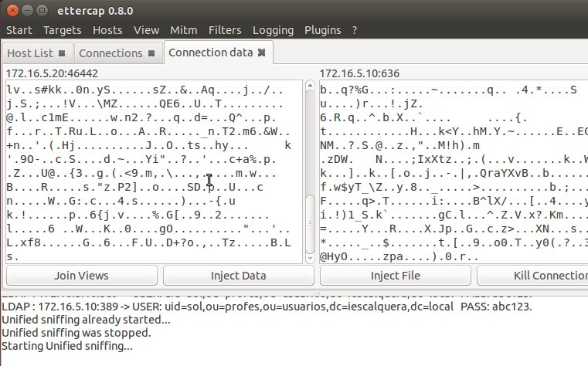Open the Mitm menu
Screen dimensions: 588x366
pos(183,30)
